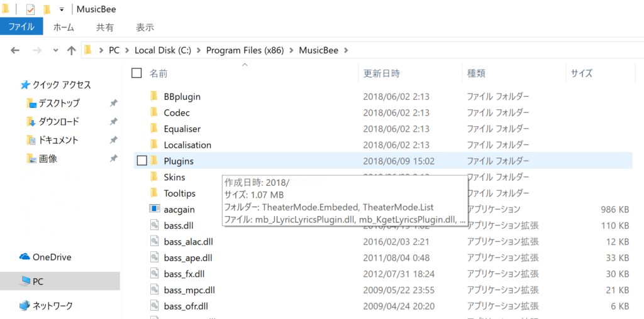Click the Equaliser folder name
This screenshot has height=319, width=644.
coord(182,129)
